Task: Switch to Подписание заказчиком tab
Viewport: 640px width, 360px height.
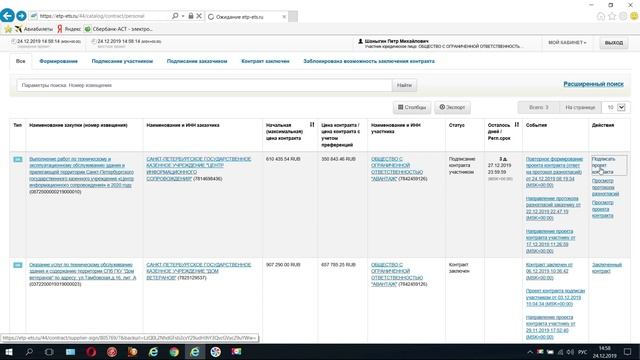Action: tap(197, 61)
